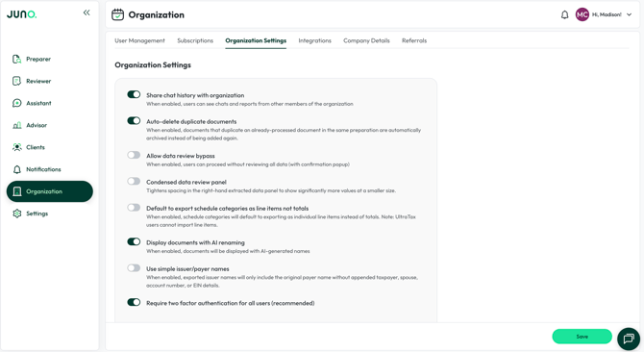Select the Advisor chart icon
Viewport: 644px width, 352px height.
(x=17, y=125)
